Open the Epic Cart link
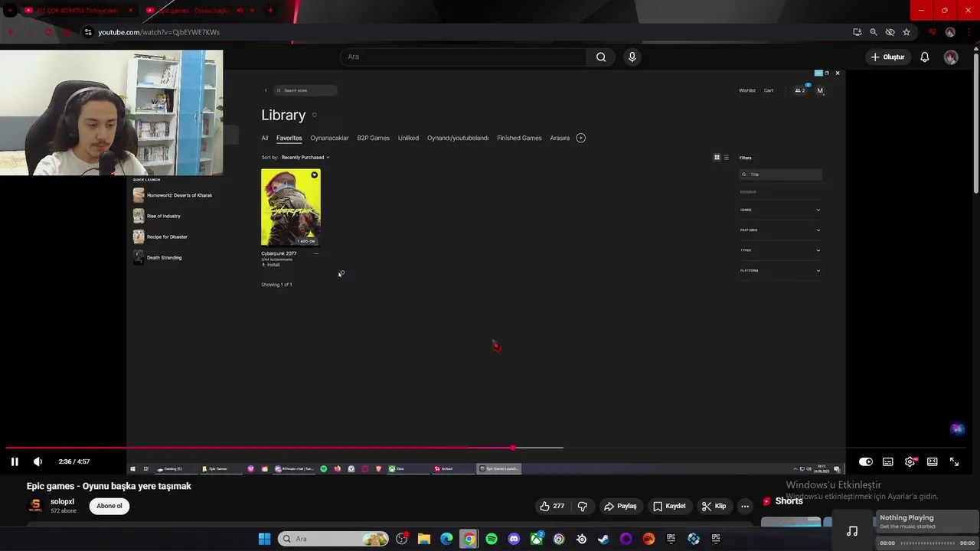Screen dimensions: 980x551 click(x=769, y=90)
